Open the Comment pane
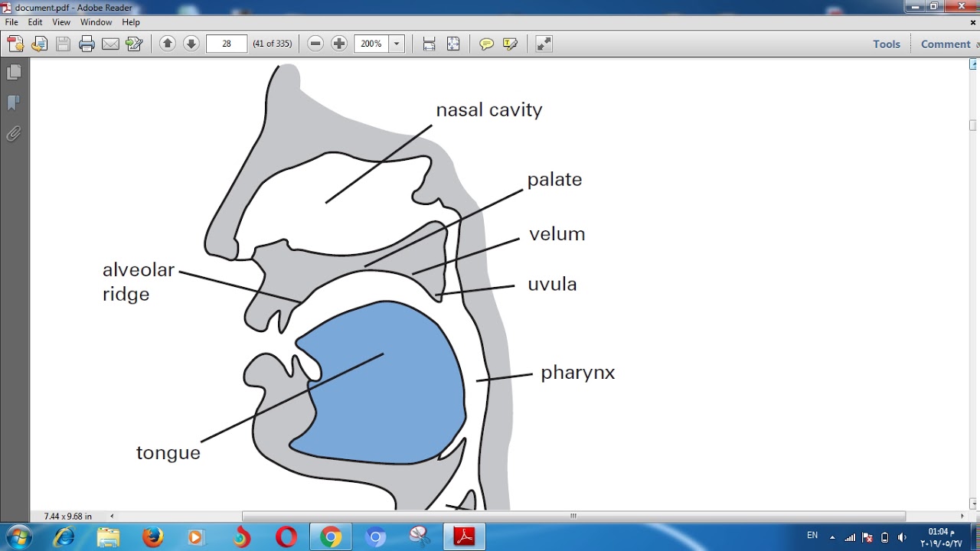Screen dimensions: 980x551 pyautogui.click(x=946, y=44)
